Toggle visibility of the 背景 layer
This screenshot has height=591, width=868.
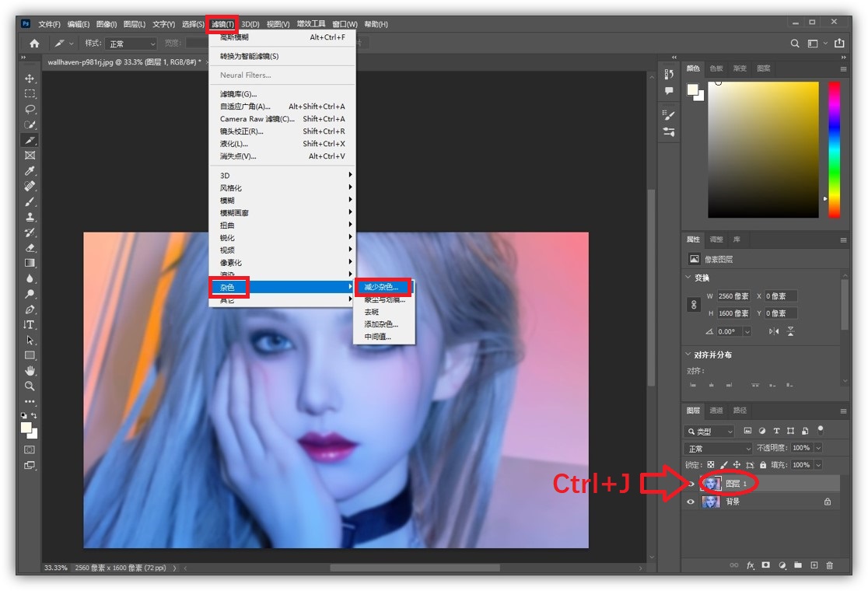tap(691, 502)
